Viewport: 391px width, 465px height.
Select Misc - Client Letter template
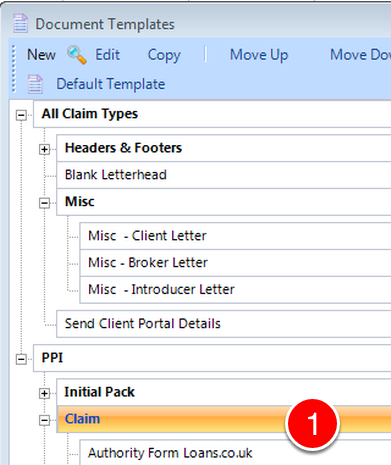235,236
